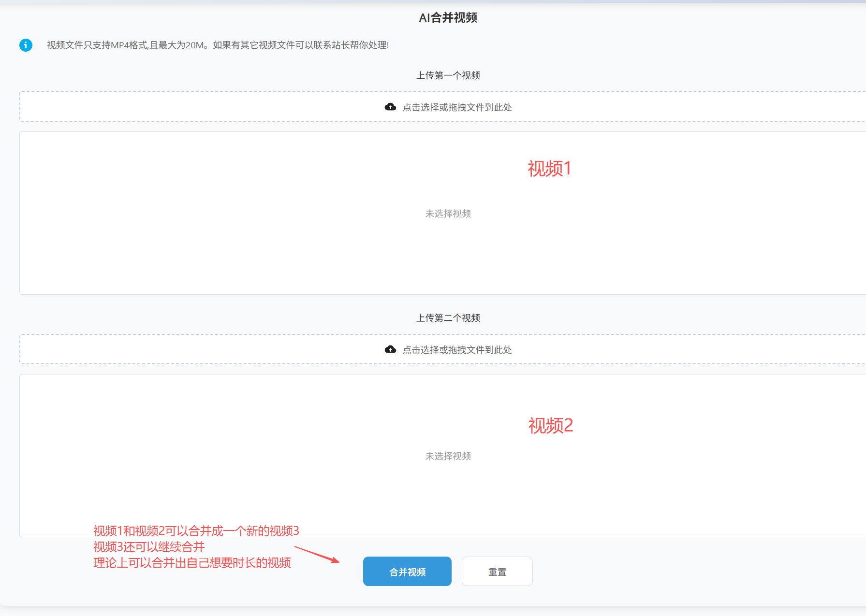Image resolution: width=866 pixels, height=616 pixels.
Task: Click the cloud upload icon for the first video
Action: point(390,107)
